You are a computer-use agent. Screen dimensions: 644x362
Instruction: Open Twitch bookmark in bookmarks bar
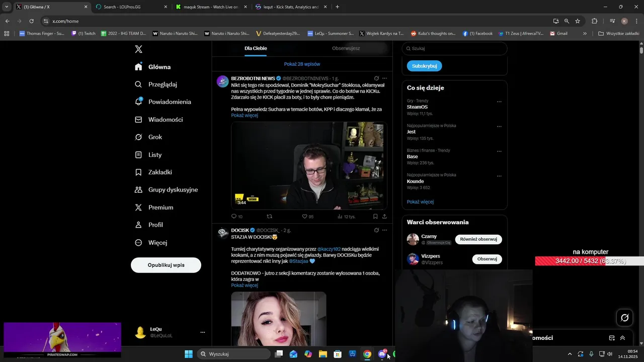pos(84,34)
